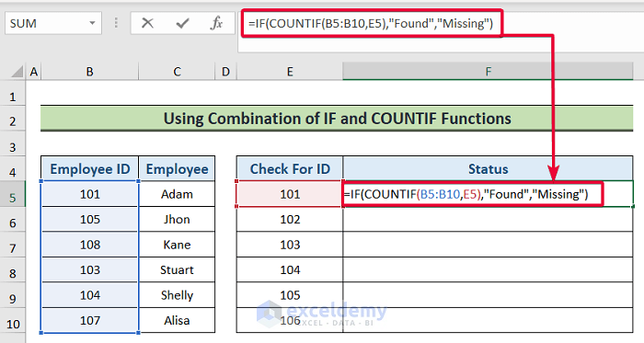Select column A header

pos(34,72)
